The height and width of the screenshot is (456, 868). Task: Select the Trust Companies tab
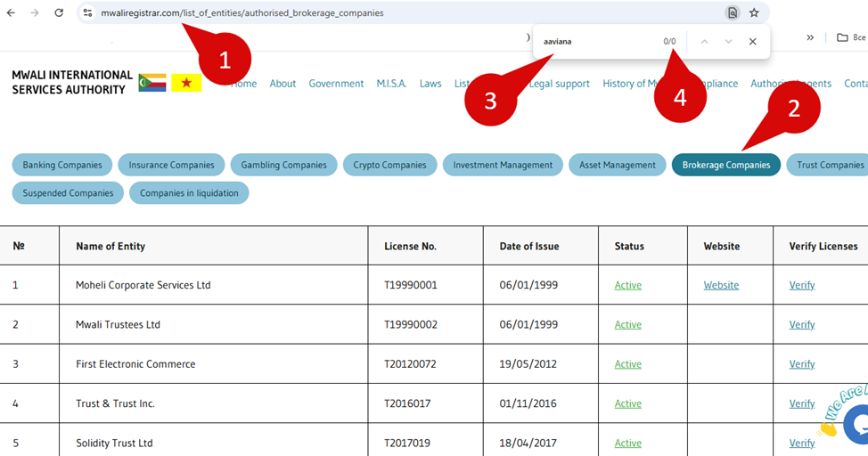[x=828, y=165]
